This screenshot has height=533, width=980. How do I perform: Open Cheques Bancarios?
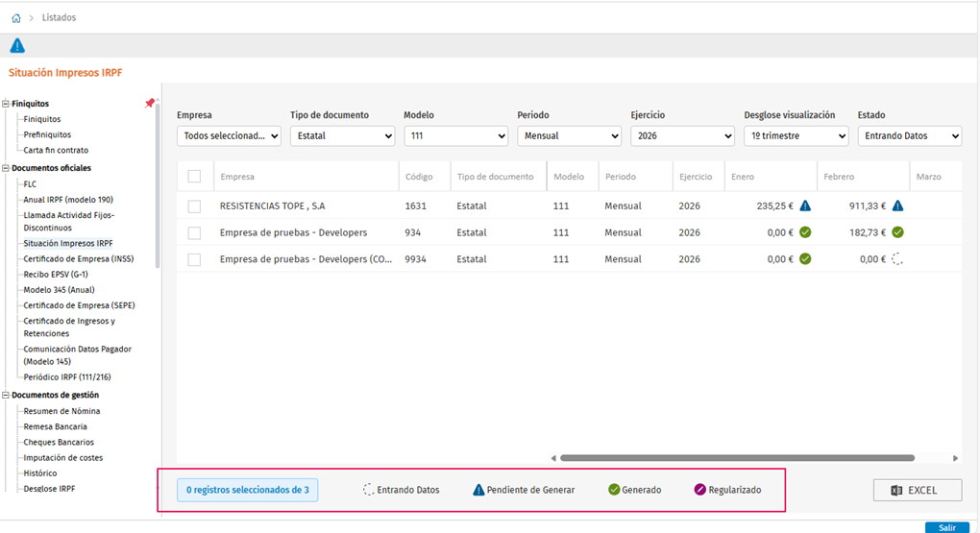(x=59, y=443)
